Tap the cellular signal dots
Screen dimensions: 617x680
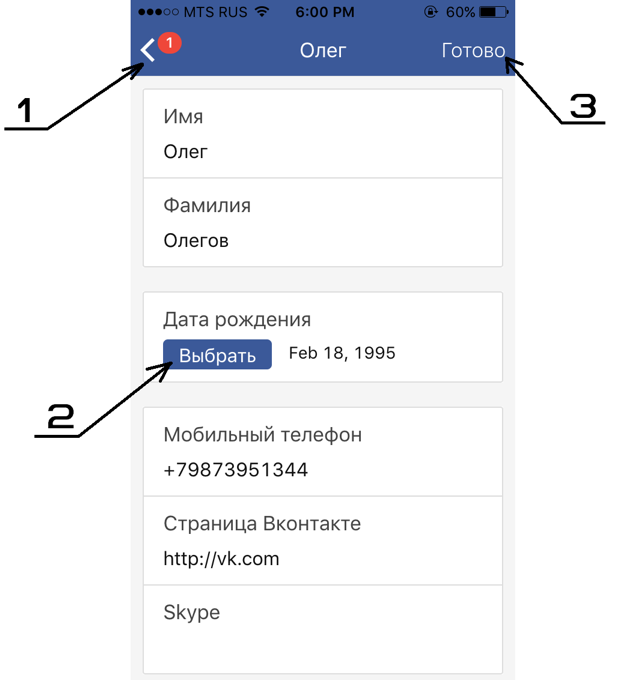coord(158,12)
